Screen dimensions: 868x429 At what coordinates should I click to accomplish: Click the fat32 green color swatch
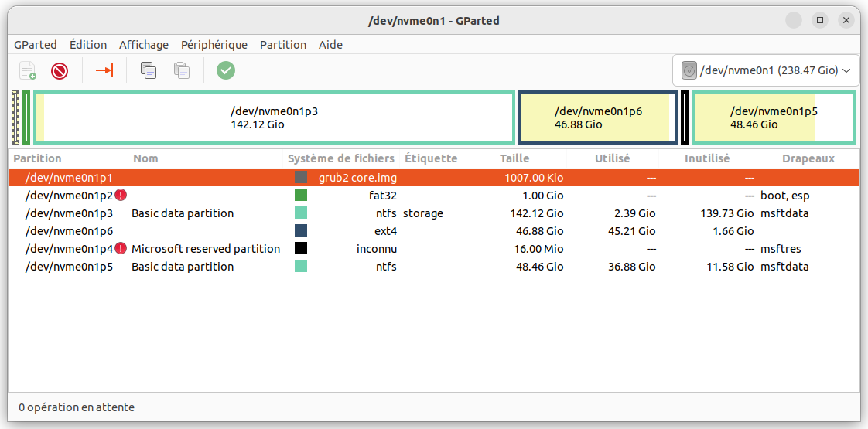[301, 196]
